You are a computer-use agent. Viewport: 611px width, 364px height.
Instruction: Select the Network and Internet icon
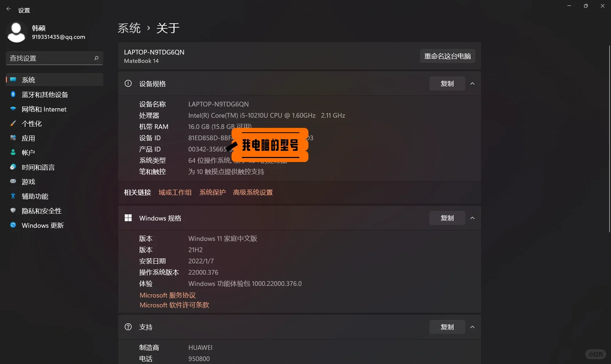click(13, 109)
